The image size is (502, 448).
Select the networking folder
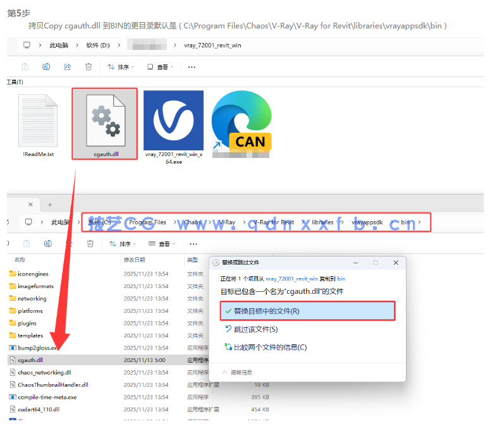28,298
